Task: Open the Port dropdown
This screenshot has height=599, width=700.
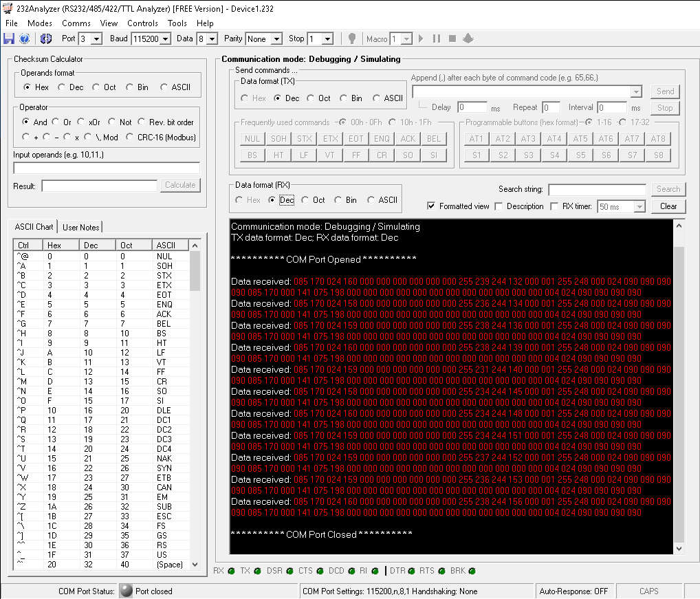Action: (97, 39)
